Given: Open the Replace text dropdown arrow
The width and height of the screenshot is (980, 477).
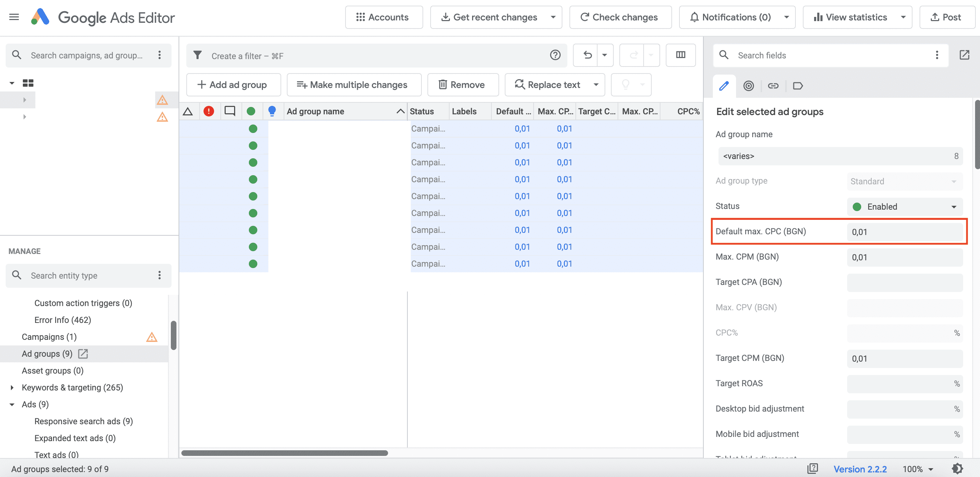Looking at the screenshot, I should point(596,84).
